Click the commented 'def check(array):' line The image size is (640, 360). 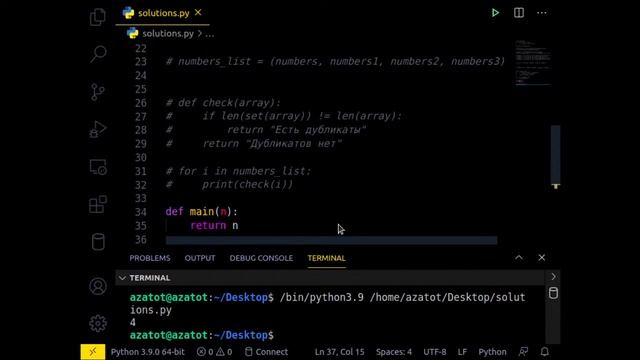pyautogui.click(x=223, y=102)
